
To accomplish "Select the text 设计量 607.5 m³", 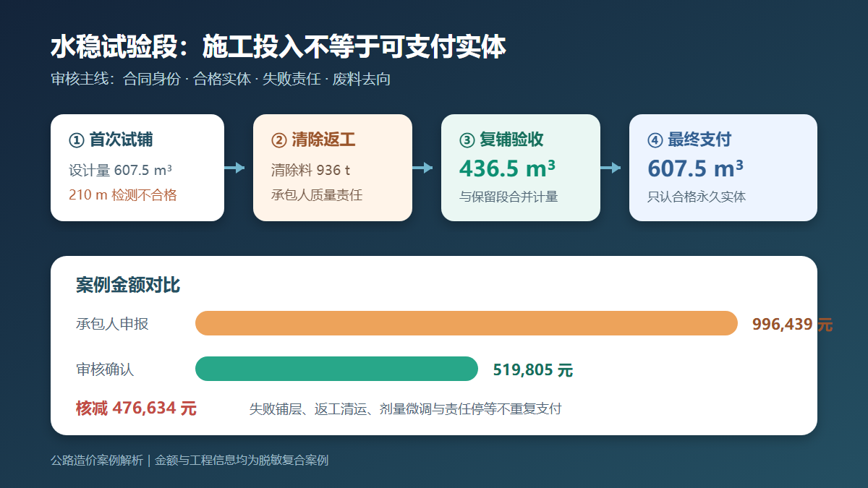I will coord(120,171).
